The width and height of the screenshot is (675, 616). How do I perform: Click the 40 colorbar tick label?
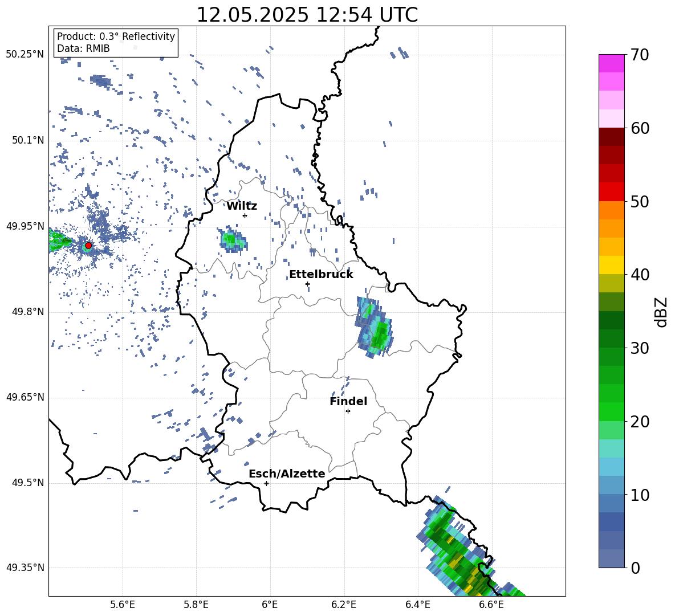point(640,275)
